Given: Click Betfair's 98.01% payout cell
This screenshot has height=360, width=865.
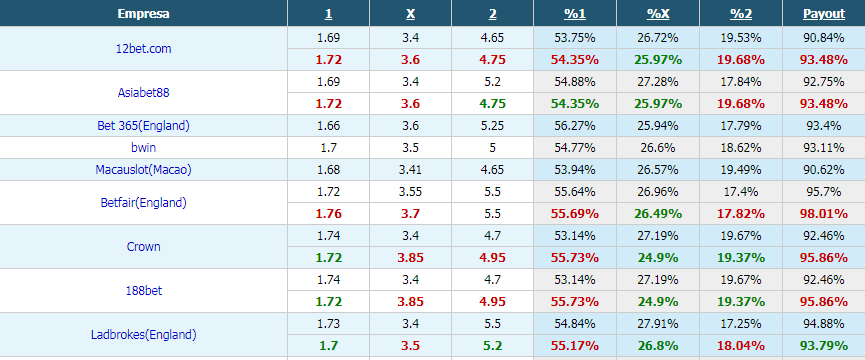Looking at the screenshot, I should pos(824,214).
